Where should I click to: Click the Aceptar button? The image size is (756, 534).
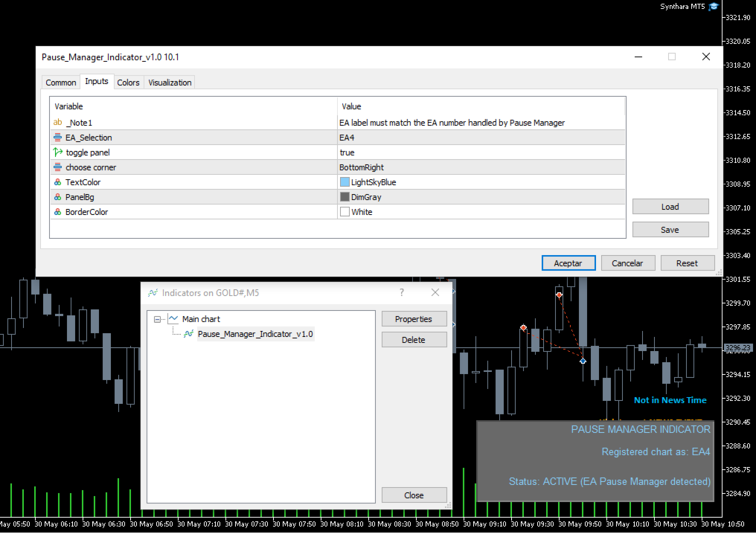point(568,263)
